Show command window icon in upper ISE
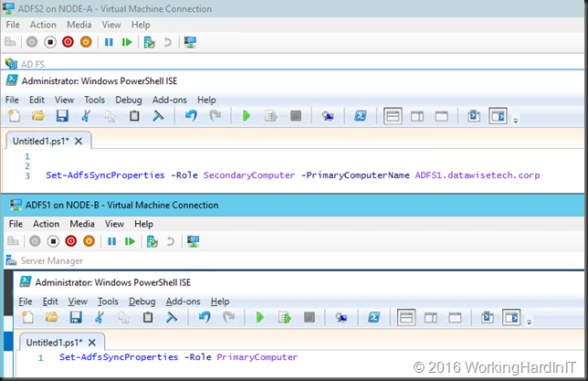Image resolution: width=588 pixels, height=381 pixels. 474,116
